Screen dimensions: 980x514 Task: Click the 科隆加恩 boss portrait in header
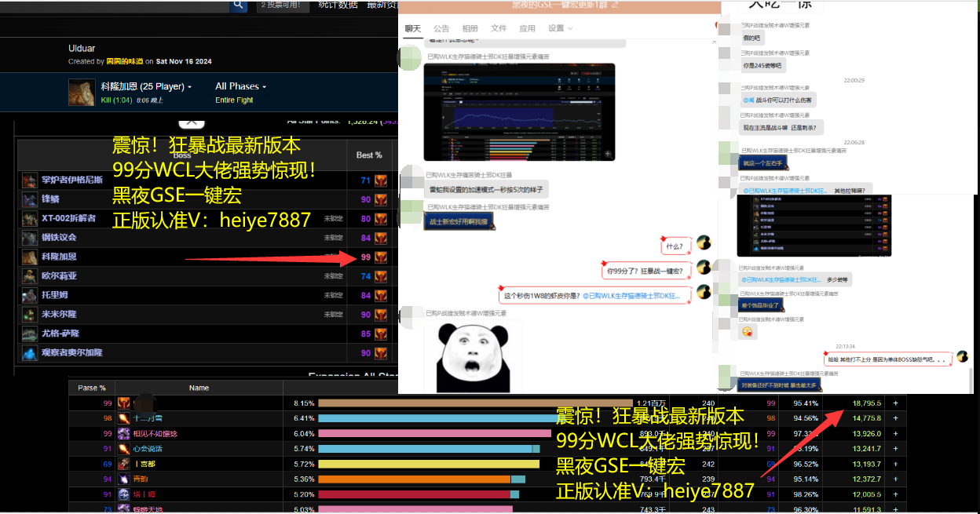click(82, 93)
